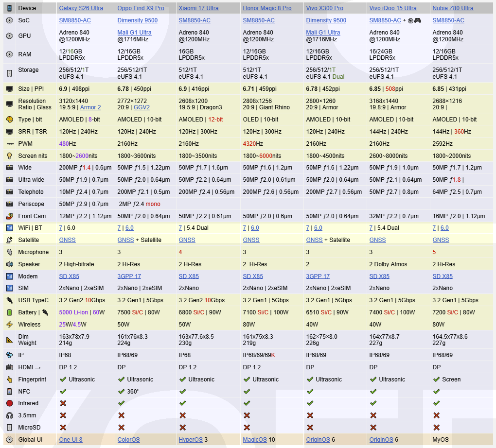Screen dimensions: 496x448
Task: Click the GGV2 glass link
Action: point(142,107)
